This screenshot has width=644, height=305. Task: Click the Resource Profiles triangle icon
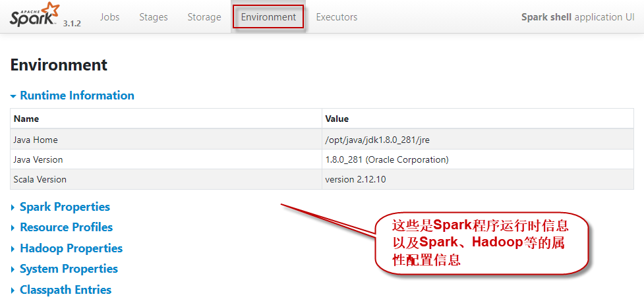13,228
